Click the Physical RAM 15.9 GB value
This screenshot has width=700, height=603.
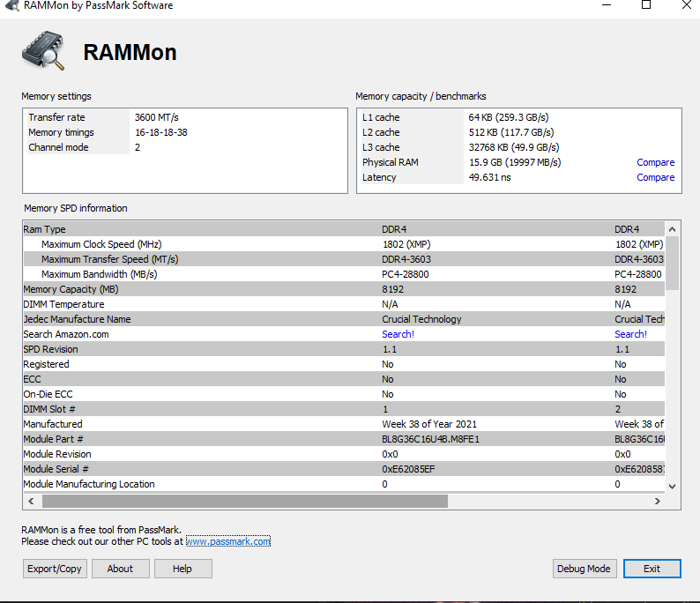[x=515, y=162]
